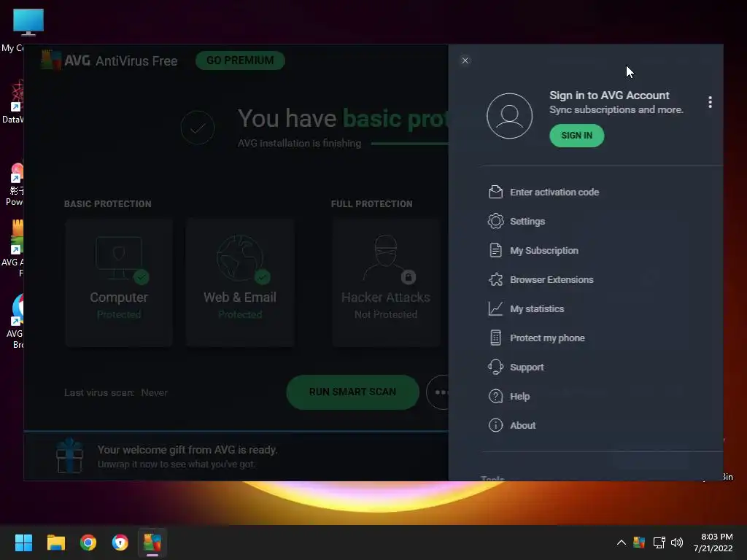This screenshot has height=560, width=747.
Task: Click the volume speaker tray icon
Action: point(676,542)
